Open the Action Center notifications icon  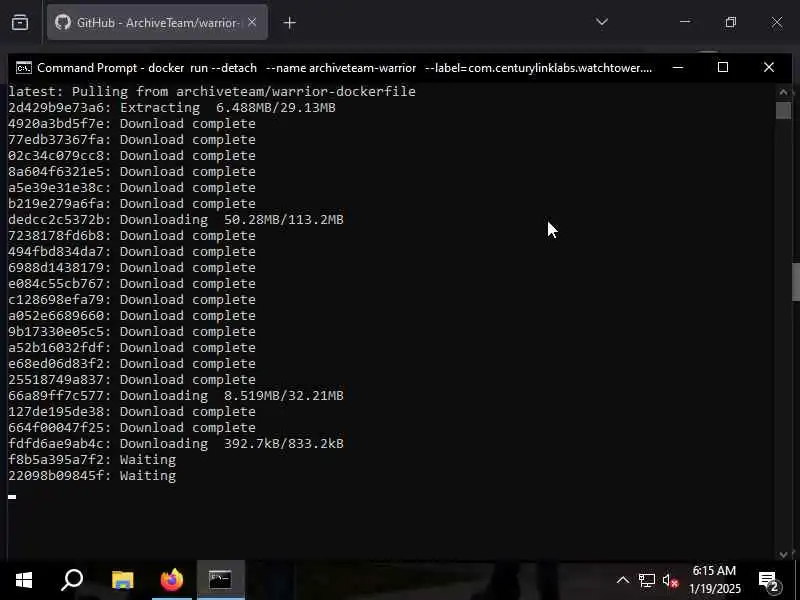point(769,580)
